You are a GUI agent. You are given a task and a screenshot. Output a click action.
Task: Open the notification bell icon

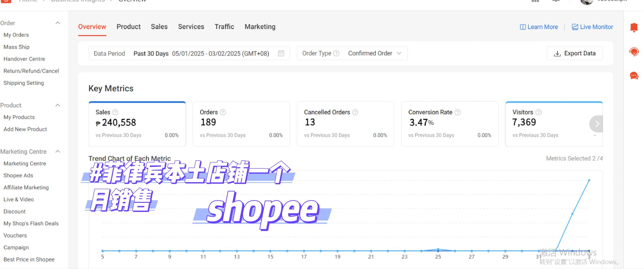point(634,27)
